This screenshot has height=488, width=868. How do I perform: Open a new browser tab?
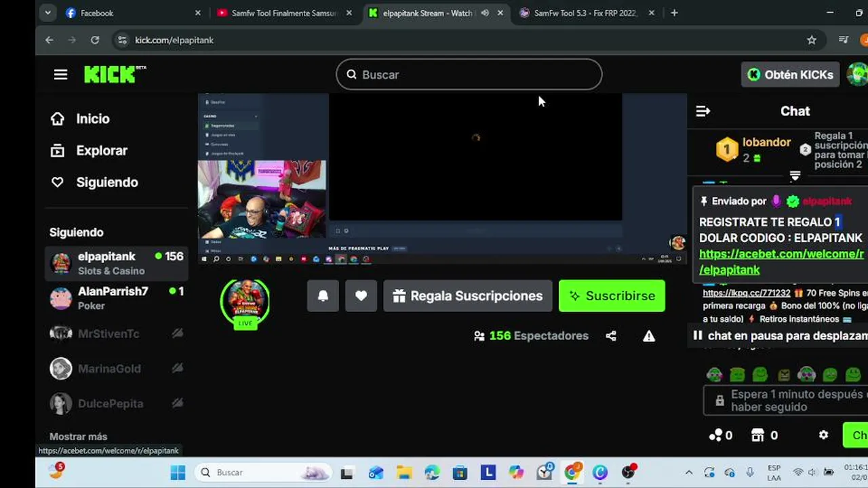pyautogui.click(x=674, y=13)
